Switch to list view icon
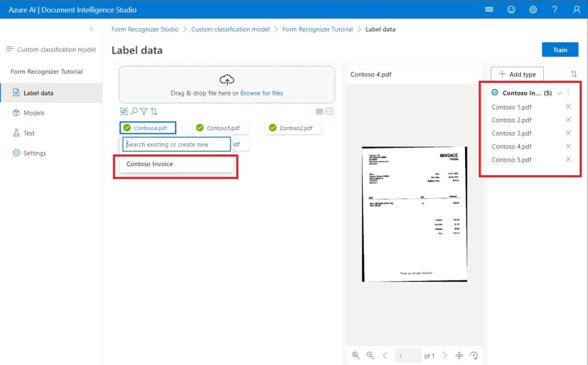The width and height of the screenshot is (588, 365). coord(319,111)
